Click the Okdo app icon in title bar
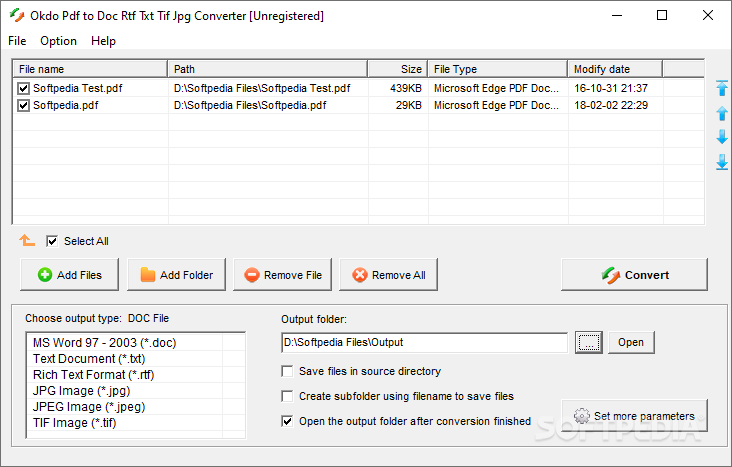The image size is (732, 467). tap(17, 15)
